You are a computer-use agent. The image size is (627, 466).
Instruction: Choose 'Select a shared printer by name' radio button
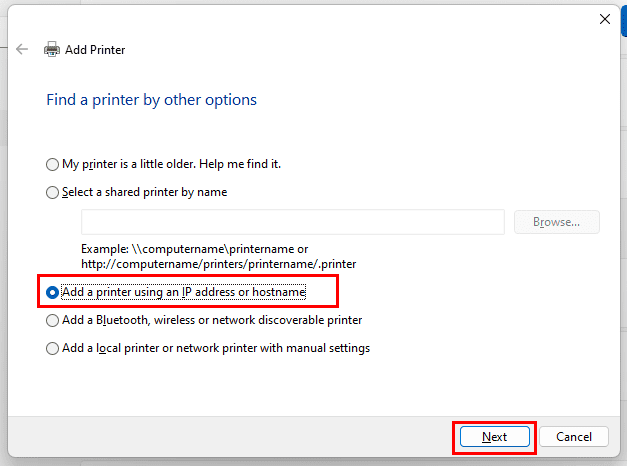(x=52, y=192)
